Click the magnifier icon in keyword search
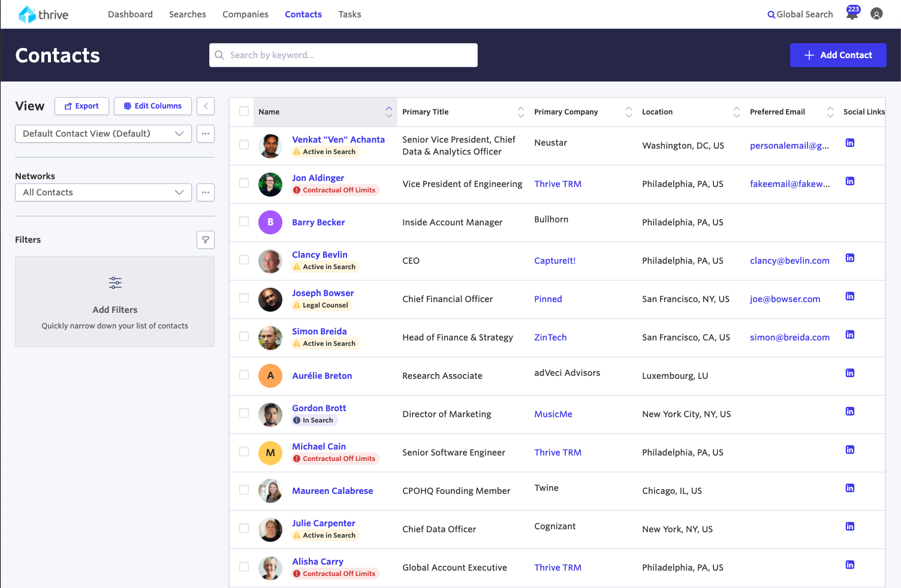The width and height of the screenshot is (901, 588). (219, 55)
